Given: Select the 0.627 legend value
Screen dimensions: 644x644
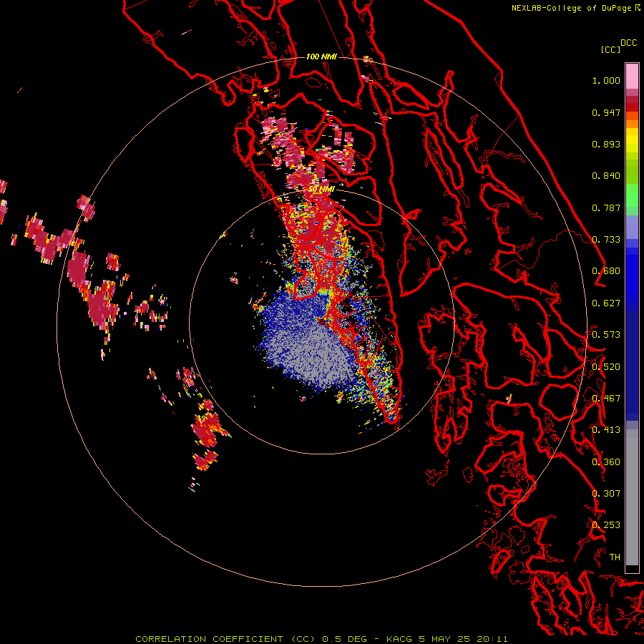Looking at the screenshot, I should click(606, 303).
